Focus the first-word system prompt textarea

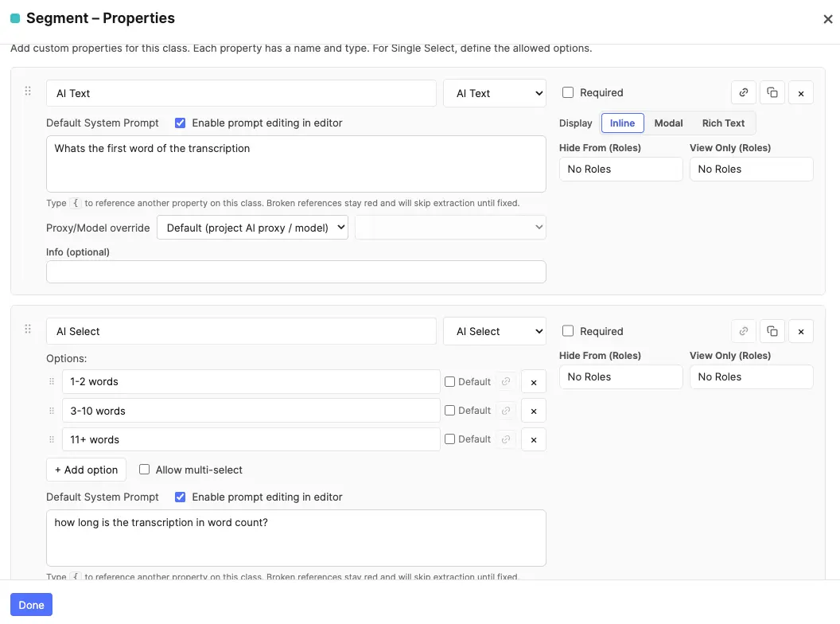coord(296,164)
